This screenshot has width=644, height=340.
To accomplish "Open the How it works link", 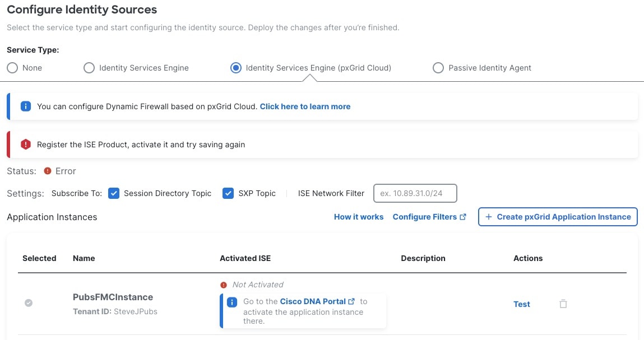I will point(359,217).
